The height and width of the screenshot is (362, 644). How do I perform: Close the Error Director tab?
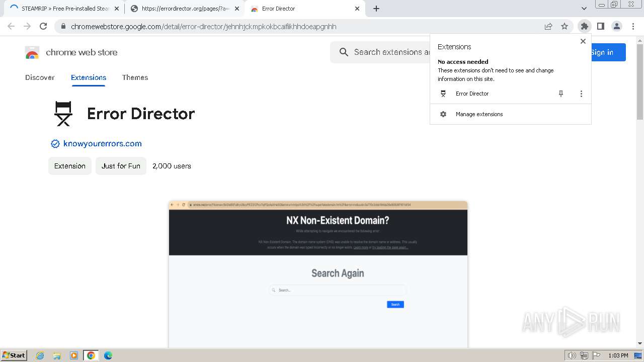[357, 9]
